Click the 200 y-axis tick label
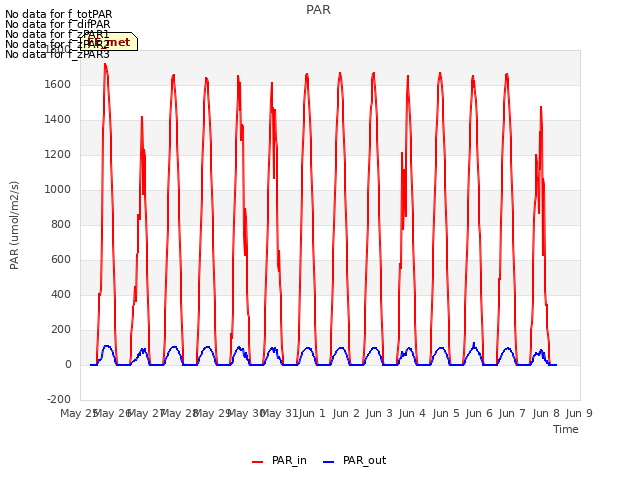Screen dimensions: 640x480 pyautogui.click(x=61, y=329)
